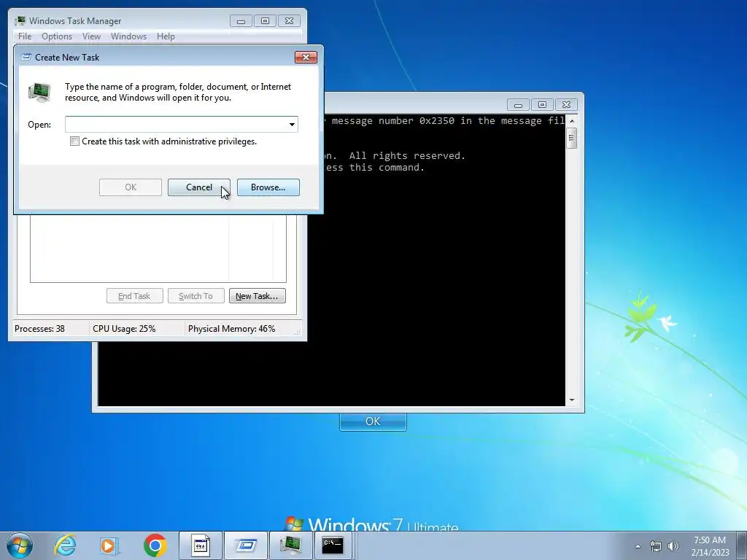Click the console text 'All rights reserved.'
Viewport: 747px width, 560px height.
click(x=407, y=156)
